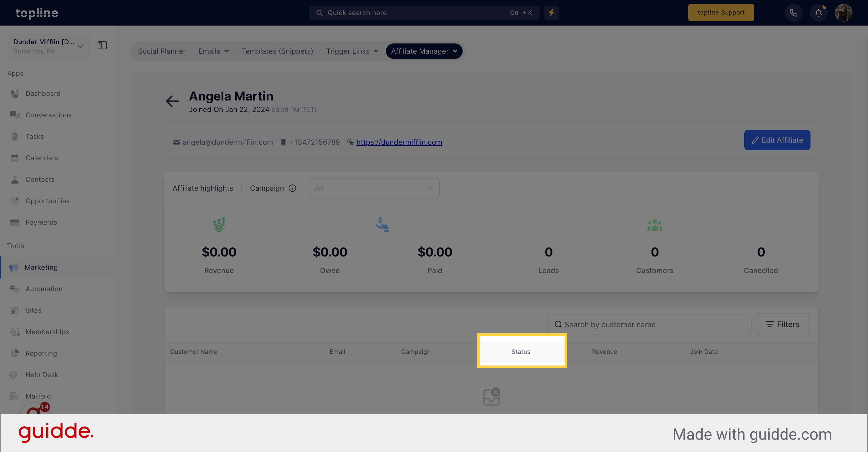Click the Join Date column header

coord(704,352)
